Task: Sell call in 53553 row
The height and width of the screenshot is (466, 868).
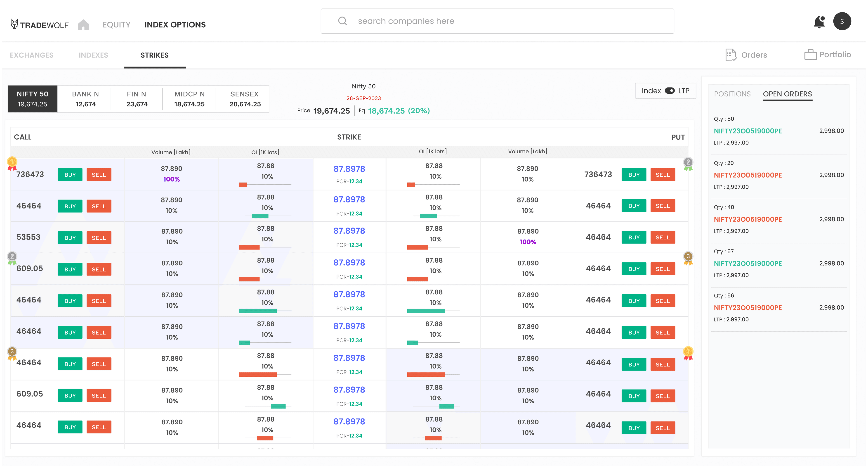Action: tap(99, 238)
